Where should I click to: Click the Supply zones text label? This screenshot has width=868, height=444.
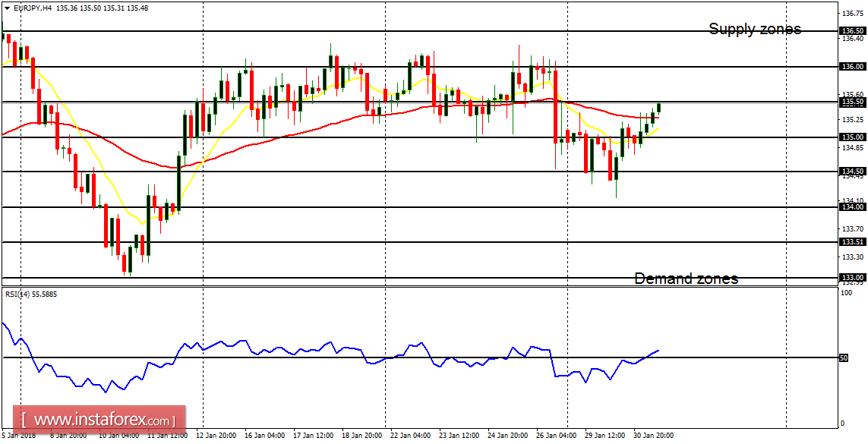coord(755,30)
